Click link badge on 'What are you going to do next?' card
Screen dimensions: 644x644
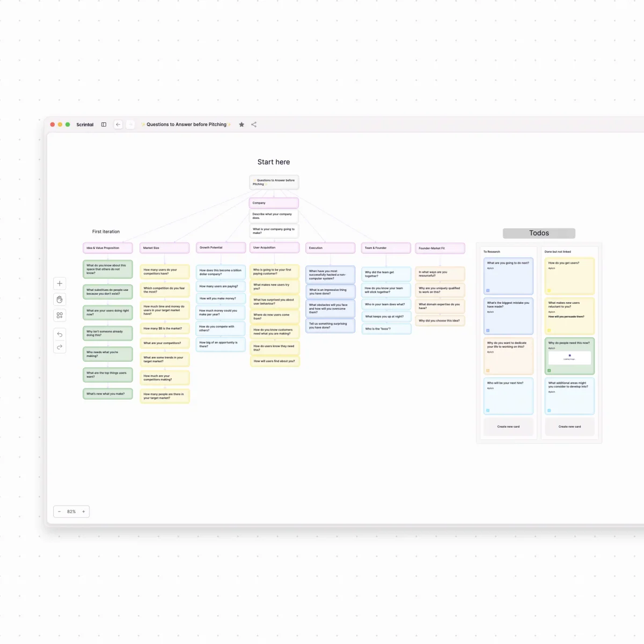pyautogui.click(x=488, y=290)
